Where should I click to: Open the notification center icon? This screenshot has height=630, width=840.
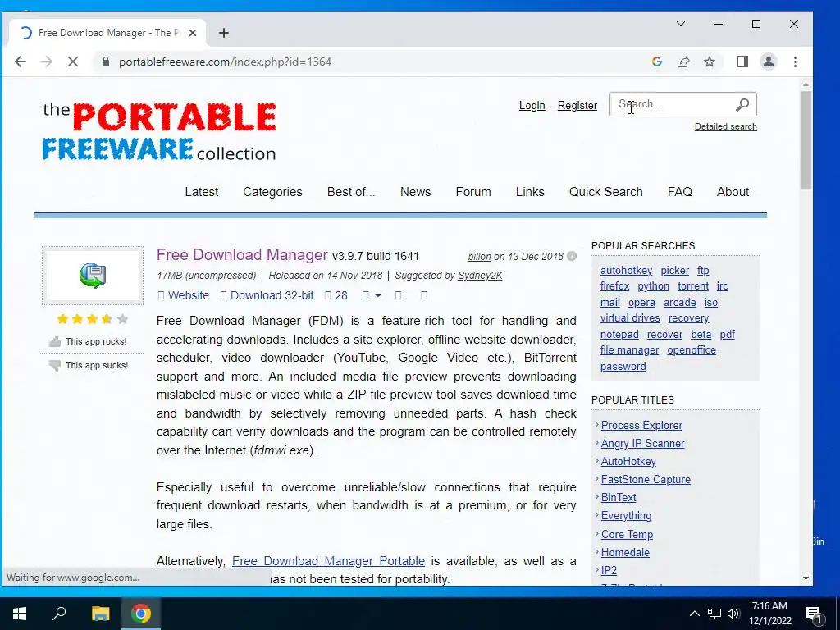point(814,614)
